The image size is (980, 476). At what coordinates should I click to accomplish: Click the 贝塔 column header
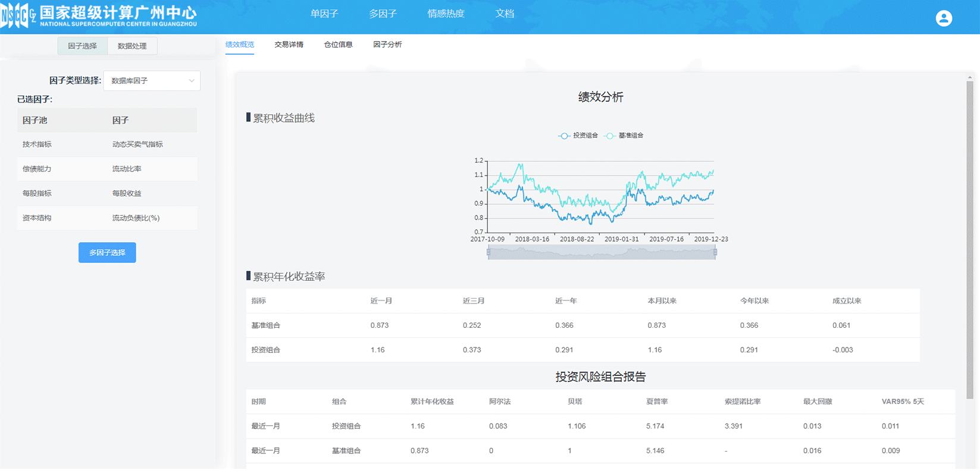tap(575, 402)
